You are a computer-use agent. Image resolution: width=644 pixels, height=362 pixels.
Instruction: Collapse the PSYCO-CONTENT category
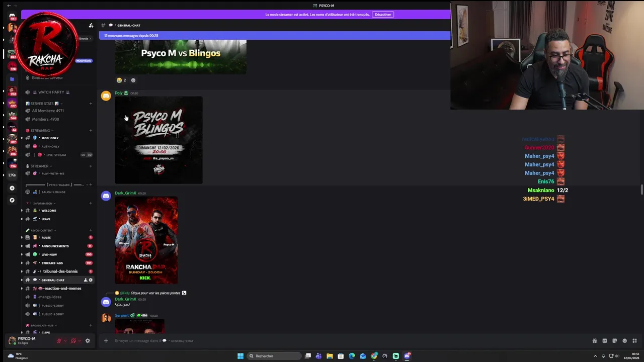[x=41, y=230]
